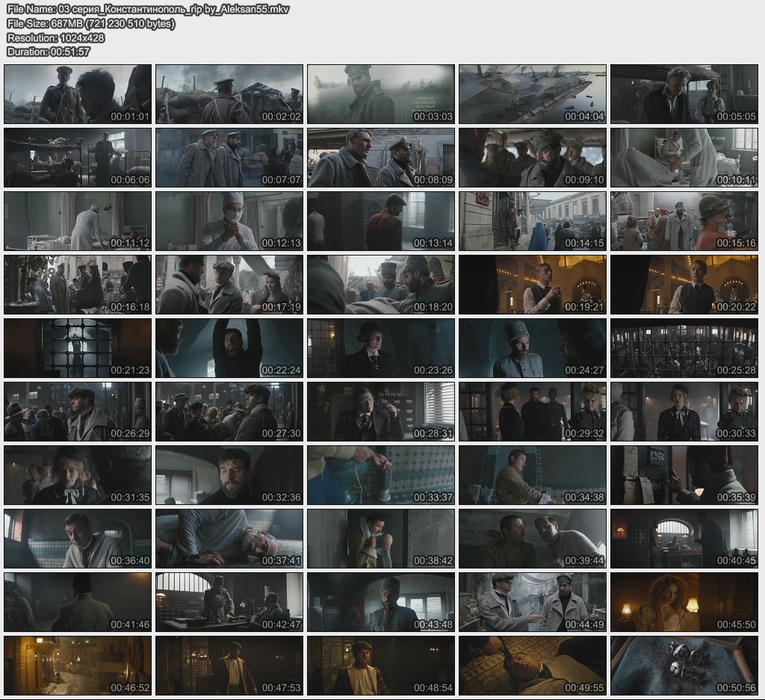Screen dimensions: 765x700
Task: Click the frame marked 00:25:28
Action: [x=684, y=348]
